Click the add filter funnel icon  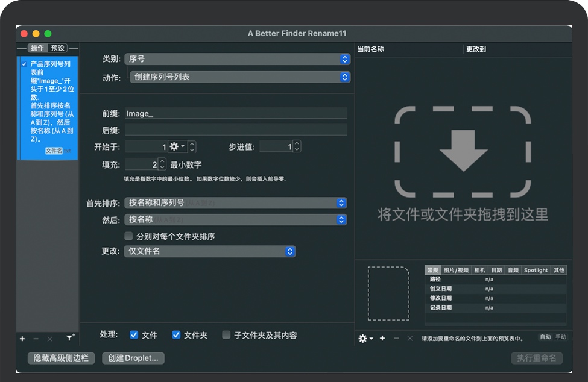click(70, 339)
